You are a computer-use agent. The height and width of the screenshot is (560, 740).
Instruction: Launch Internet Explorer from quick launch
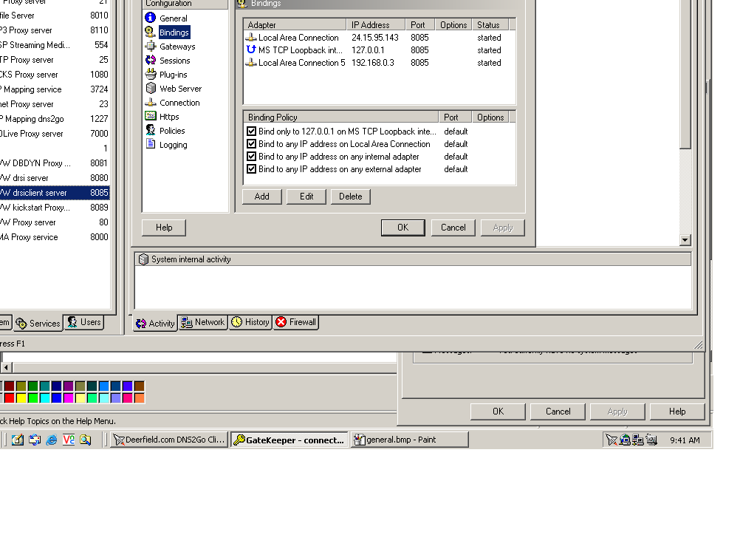coord(52,440)
